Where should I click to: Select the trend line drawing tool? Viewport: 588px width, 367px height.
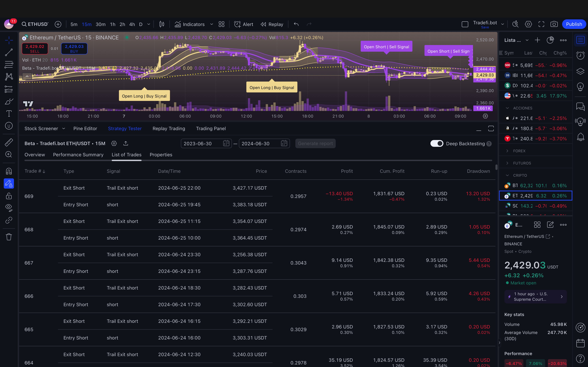[9, 52]
